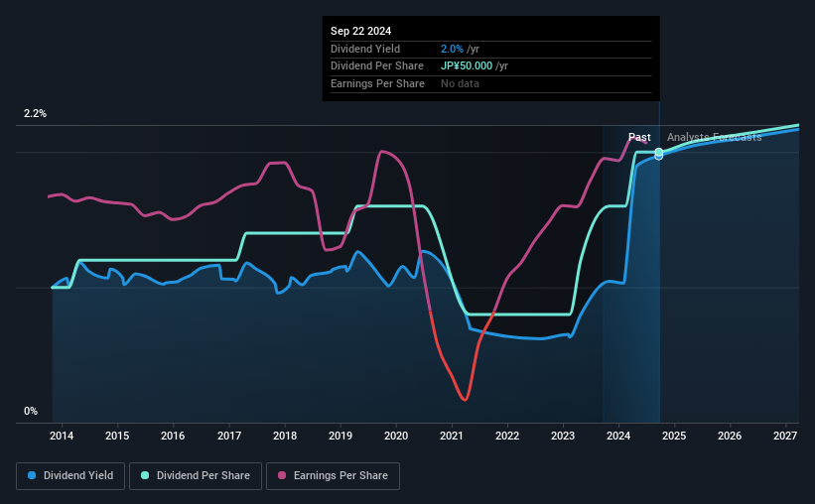Click the 2025 x-axis year label
Image resolution: width=815 pixels, height=504 pixels.
674,436
